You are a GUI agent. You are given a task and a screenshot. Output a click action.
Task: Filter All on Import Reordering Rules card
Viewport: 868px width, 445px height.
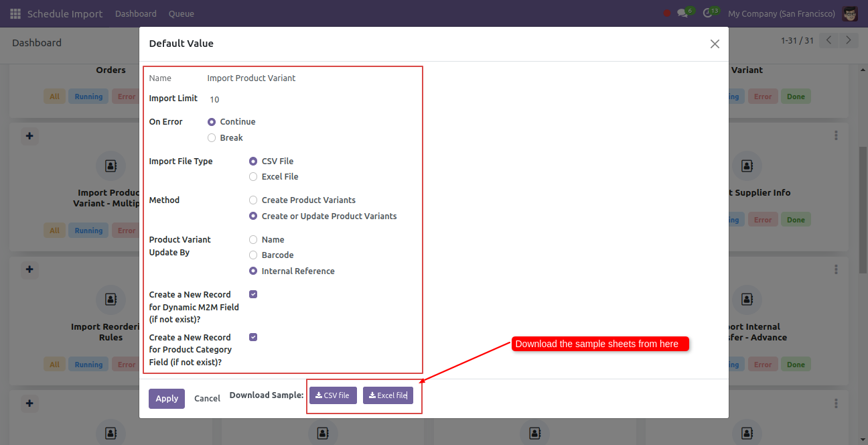pos(54,365)
